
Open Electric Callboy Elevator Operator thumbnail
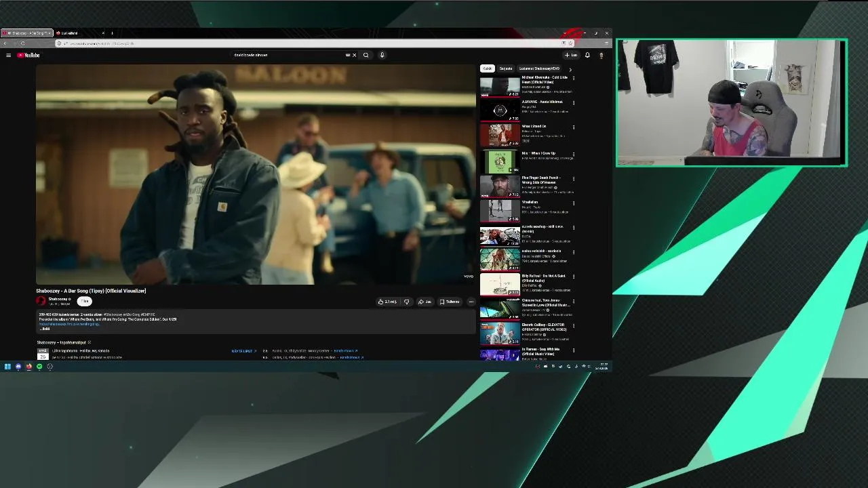pos(500,333)
